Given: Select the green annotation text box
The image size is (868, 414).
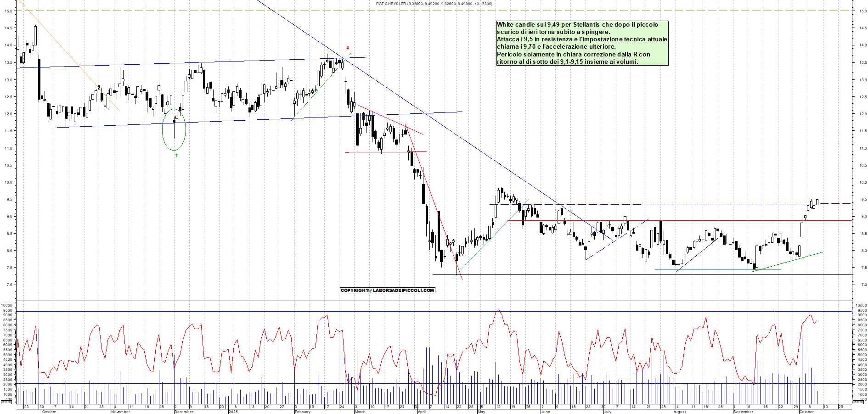Looking at the screenshot, I should 582,43.
